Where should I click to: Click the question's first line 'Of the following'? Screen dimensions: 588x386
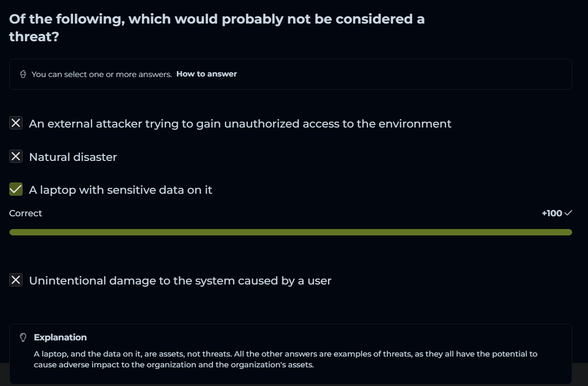click(217, 19)
